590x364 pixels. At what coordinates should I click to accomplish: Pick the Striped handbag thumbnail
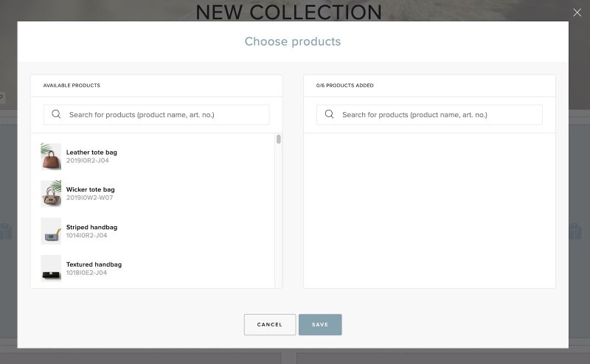click(x=51, y=231)
